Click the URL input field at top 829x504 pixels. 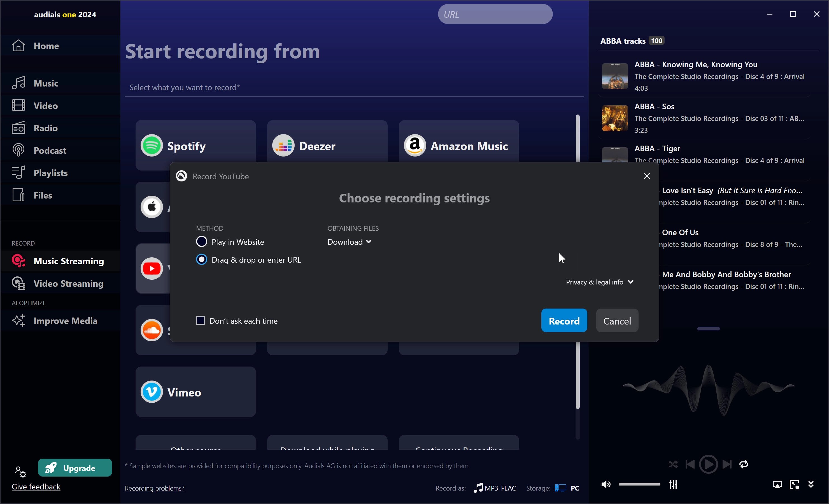[495, 14]
